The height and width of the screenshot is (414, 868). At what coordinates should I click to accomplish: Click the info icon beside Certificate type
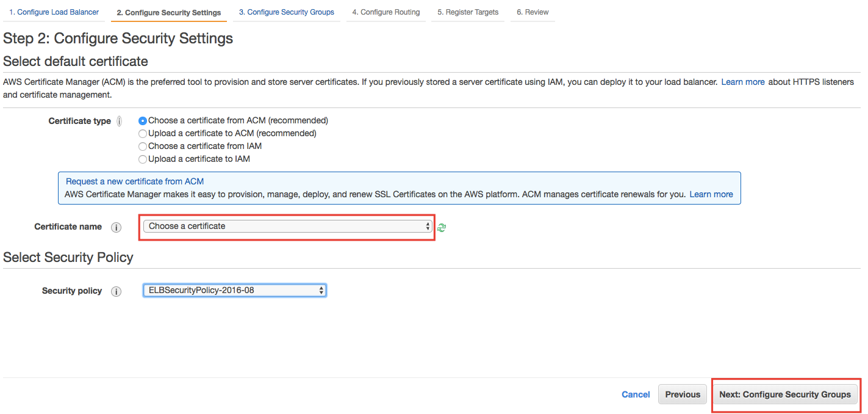[x=120, y=121]
